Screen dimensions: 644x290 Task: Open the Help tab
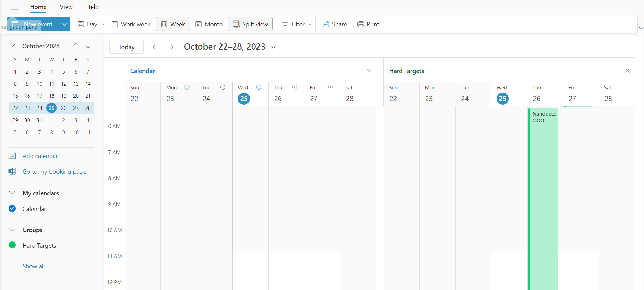(92, 7)
